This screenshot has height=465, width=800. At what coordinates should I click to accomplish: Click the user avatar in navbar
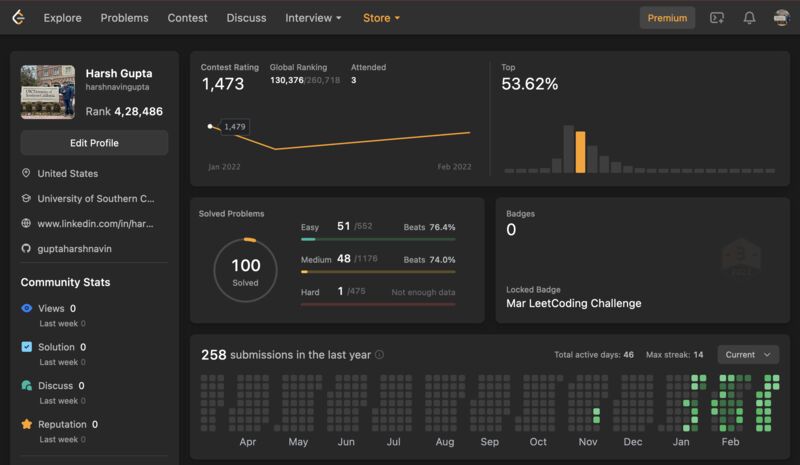(782, 18)
